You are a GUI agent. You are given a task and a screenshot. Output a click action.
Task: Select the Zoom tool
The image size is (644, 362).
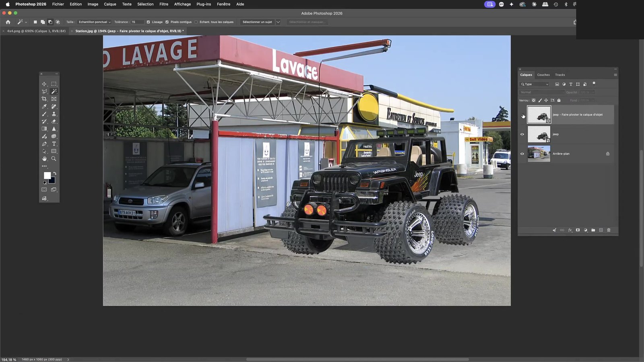[x=54, y=159]
